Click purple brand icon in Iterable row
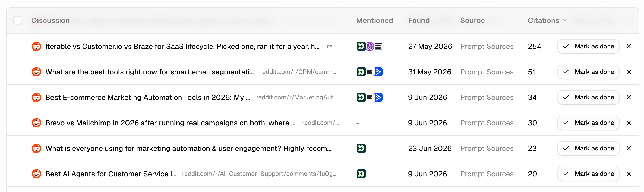This screenshot has height=192, width=644. tap(370, 46)
